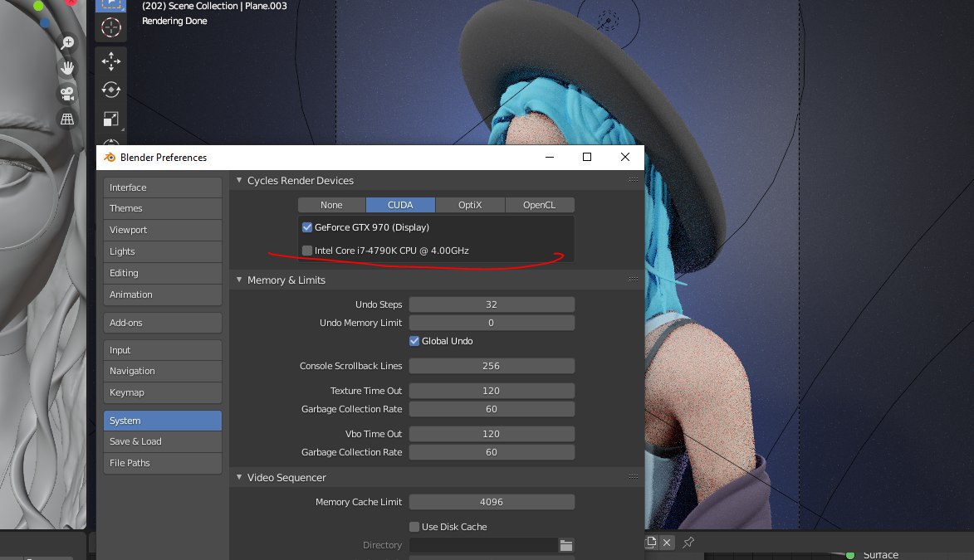
Task: Click the Cycles Render Devices panel drag grip
Action: (x=633, y=180)
